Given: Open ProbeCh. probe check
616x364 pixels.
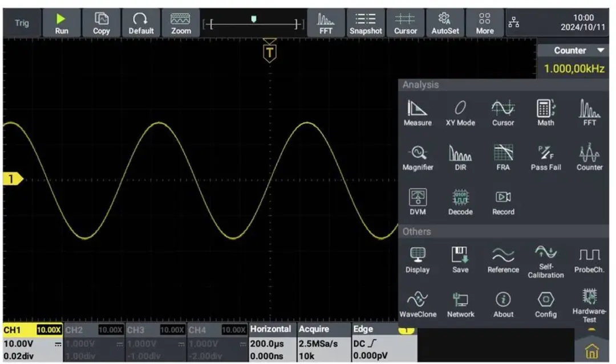Looking at the screenshot, I should pos(589,260).
